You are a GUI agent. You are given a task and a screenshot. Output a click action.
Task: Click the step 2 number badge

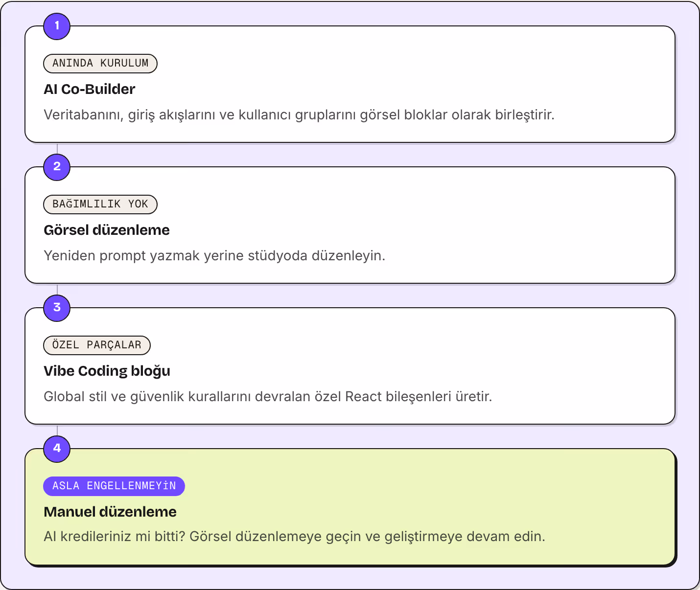tap(57, 167)
